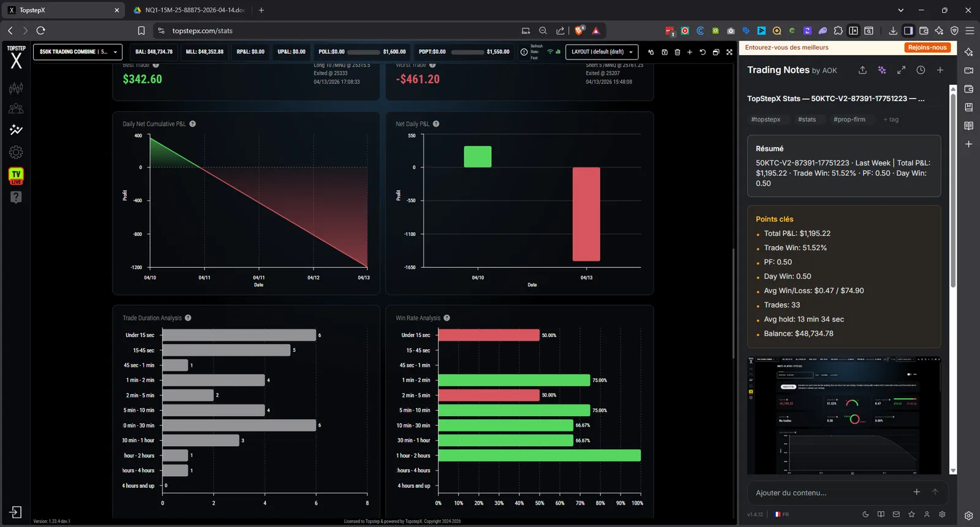Switch to the NQ1-15M document tab
This screenshot has height=527, width=980.
pyautogui.click(x=190, y=10)
